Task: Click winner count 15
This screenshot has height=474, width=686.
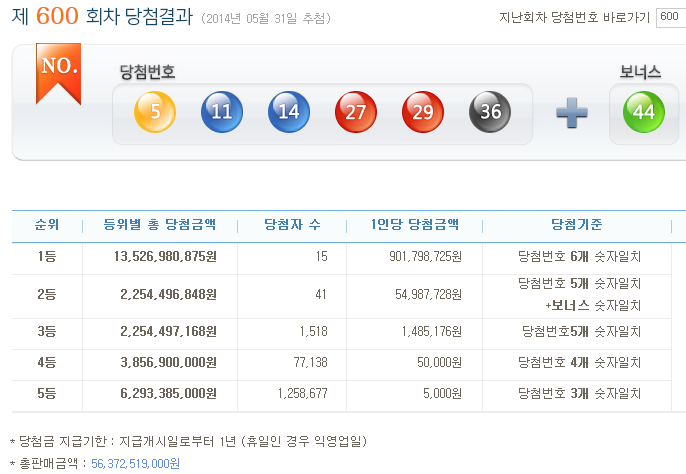Action: tap(322, 256)
